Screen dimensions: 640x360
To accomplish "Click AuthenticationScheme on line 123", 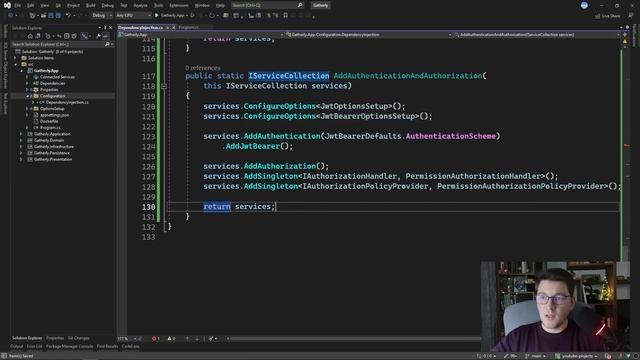I will point(451,136).
